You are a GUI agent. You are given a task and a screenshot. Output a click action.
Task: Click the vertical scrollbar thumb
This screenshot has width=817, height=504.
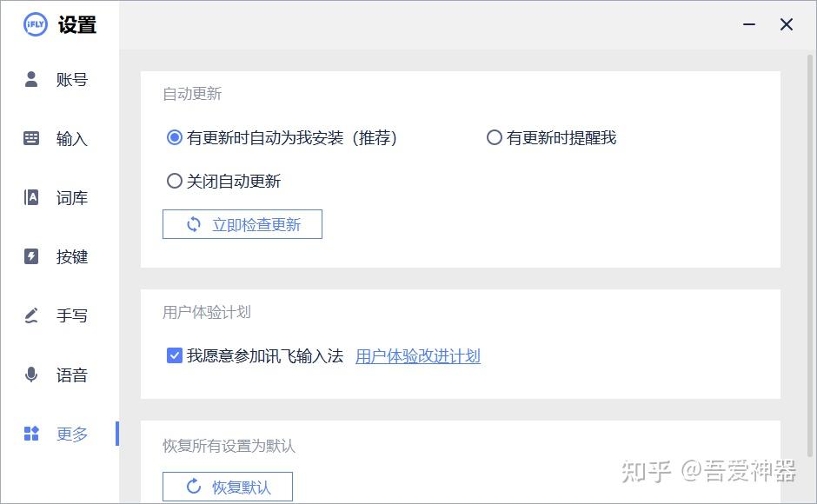[811, 255]
